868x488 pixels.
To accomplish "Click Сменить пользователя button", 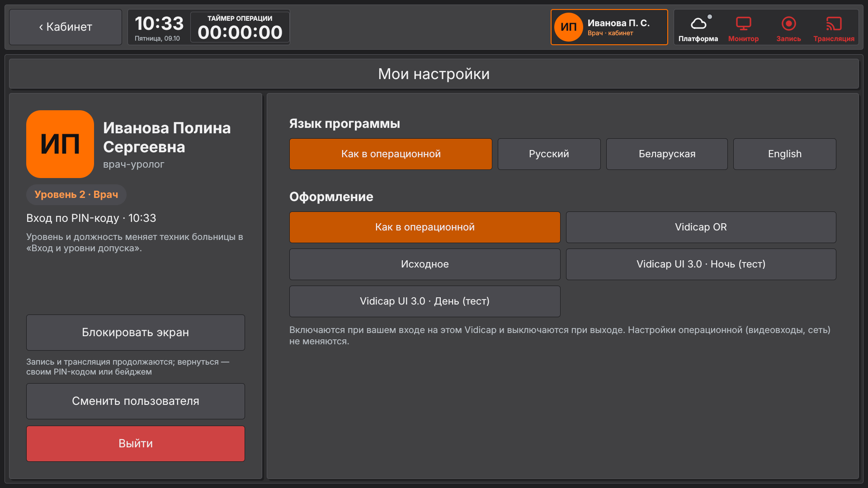I will (x=136, y=401).
